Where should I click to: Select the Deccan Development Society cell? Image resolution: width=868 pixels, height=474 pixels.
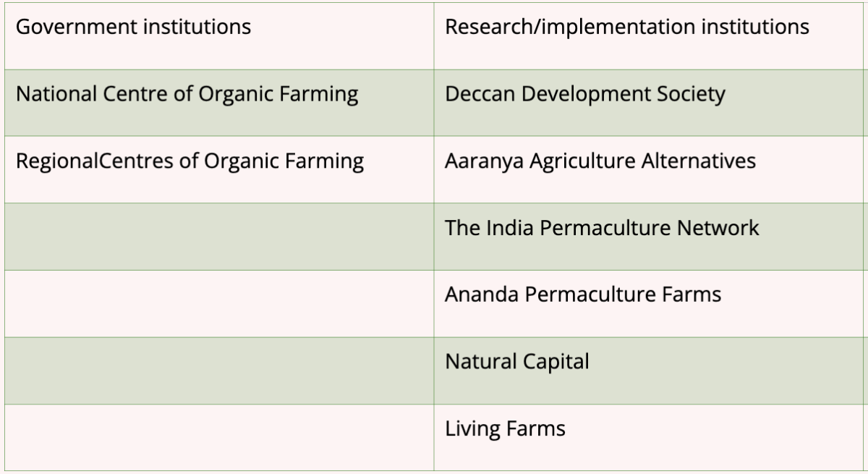coord(651,102)
